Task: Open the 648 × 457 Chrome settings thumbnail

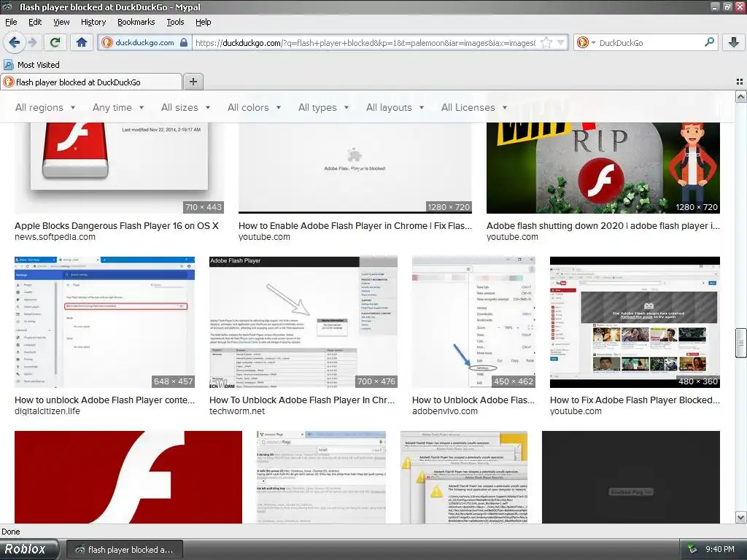Action: pos(105,322)
